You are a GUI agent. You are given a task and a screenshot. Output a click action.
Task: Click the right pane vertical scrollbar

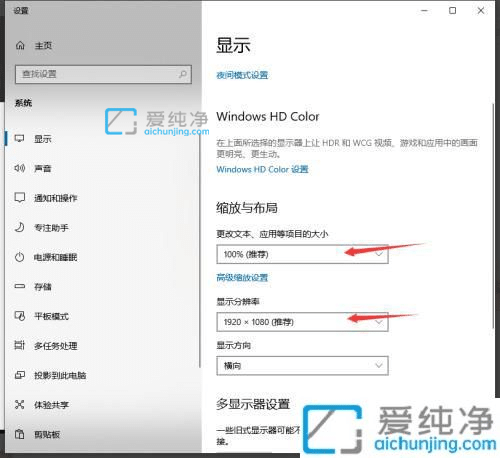coord(493,217)
